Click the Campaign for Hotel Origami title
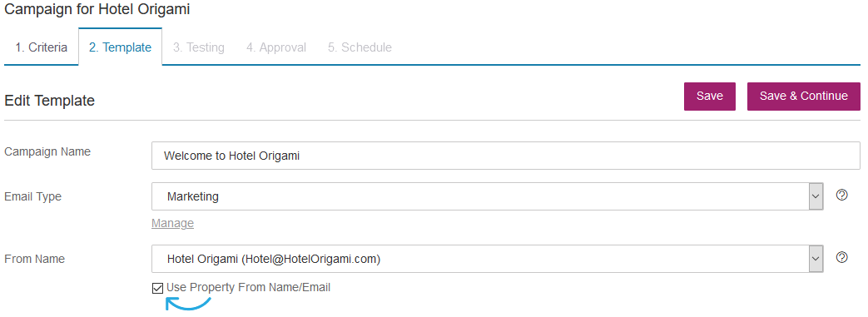The height and width of the screenshot is (317, 868). (x=97, y=9)
